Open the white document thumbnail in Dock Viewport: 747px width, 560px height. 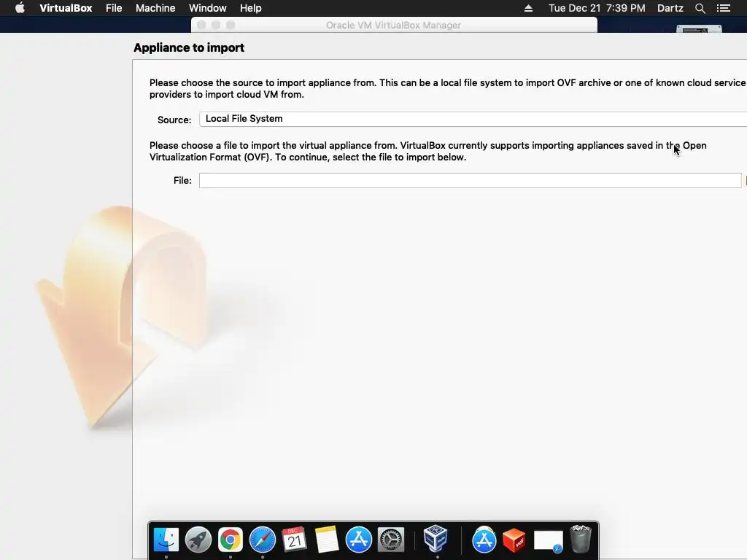click(549, 542)
